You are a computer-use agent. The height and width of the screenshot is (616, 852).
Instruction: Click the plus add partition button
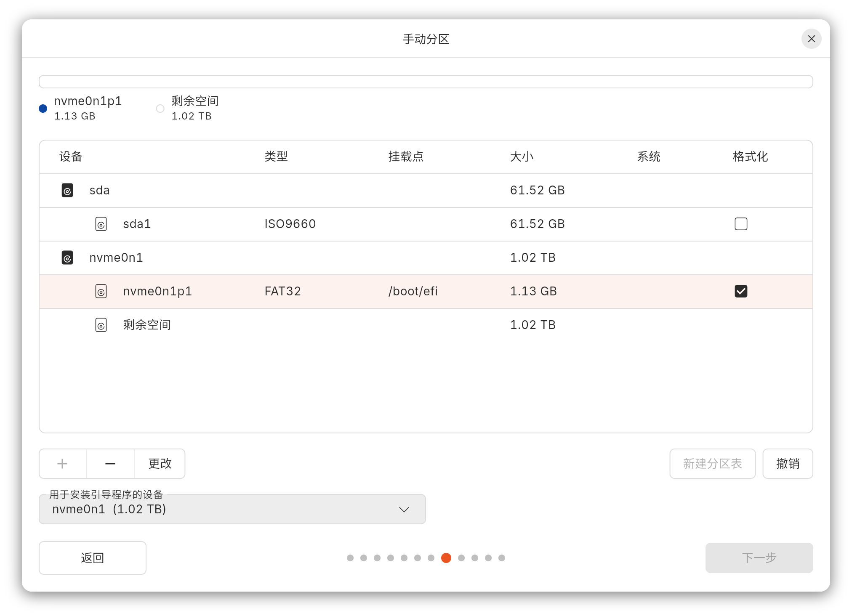pyautogui.click(x=63, y=464)
